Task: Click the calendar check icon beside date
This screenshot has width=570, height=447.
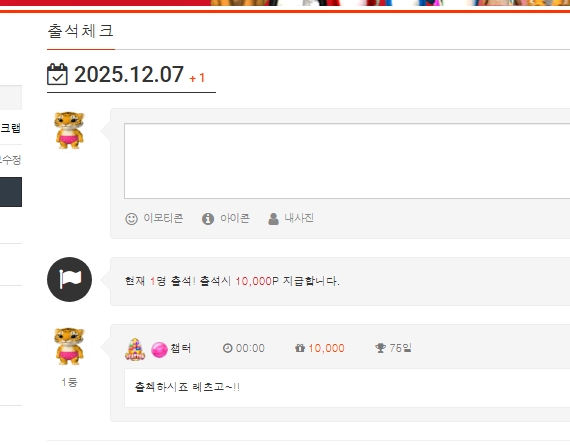Action: (x=57, y=74)
